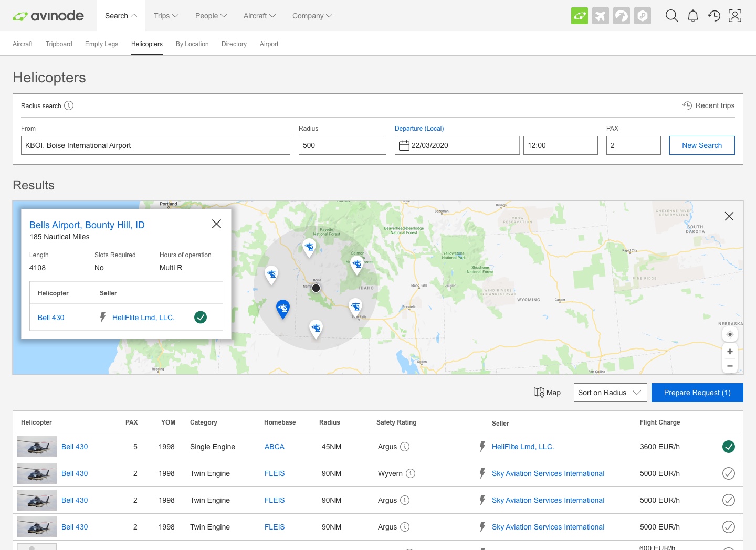The image size is (756, 550).
Task: Deselect the HeliFlite Lmd, LLC. row checkmark
Action: coord(728,447)
